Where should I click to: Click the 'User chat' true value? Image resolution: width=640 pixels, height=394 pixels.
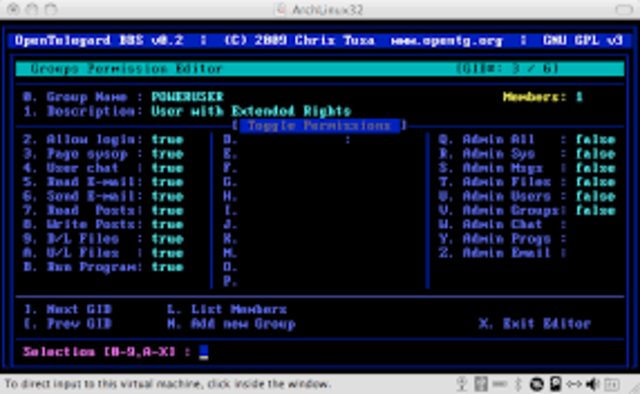tap(167, 168)
